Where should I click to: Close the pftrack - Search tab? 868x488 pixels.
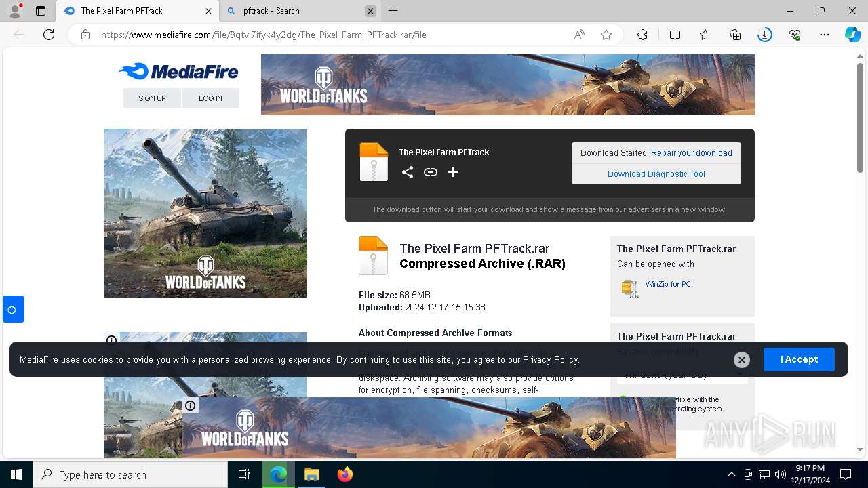[370, 11]
